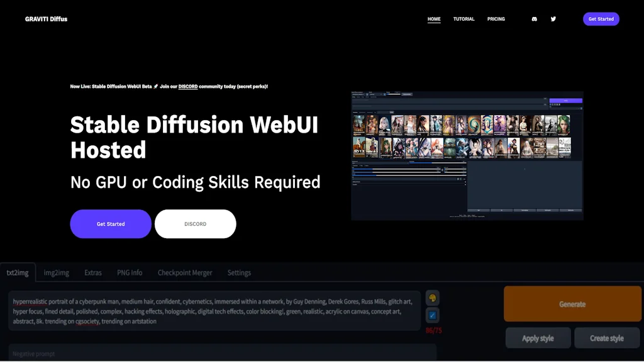This screenshot has height=362, width=644.
Task: Click the Create style button
Action: 607,337
